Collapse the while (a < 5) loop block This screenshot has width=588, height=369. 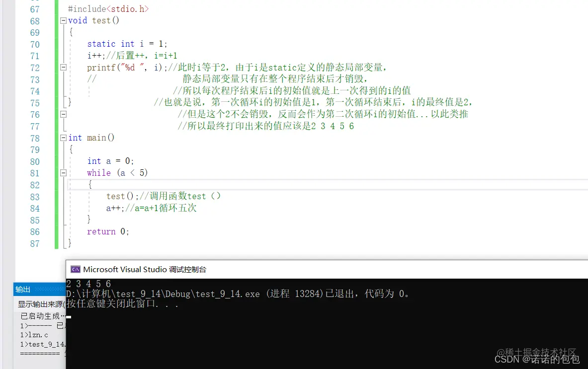(64, 173)
